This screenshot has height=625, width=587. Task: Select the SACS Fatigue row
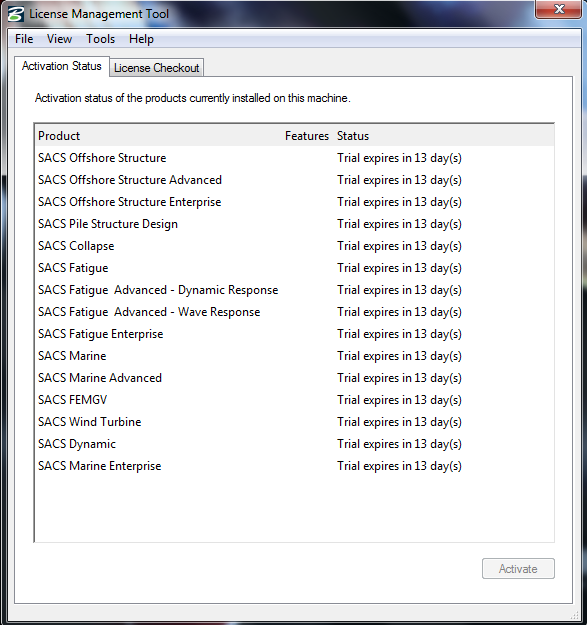(294, 268)
